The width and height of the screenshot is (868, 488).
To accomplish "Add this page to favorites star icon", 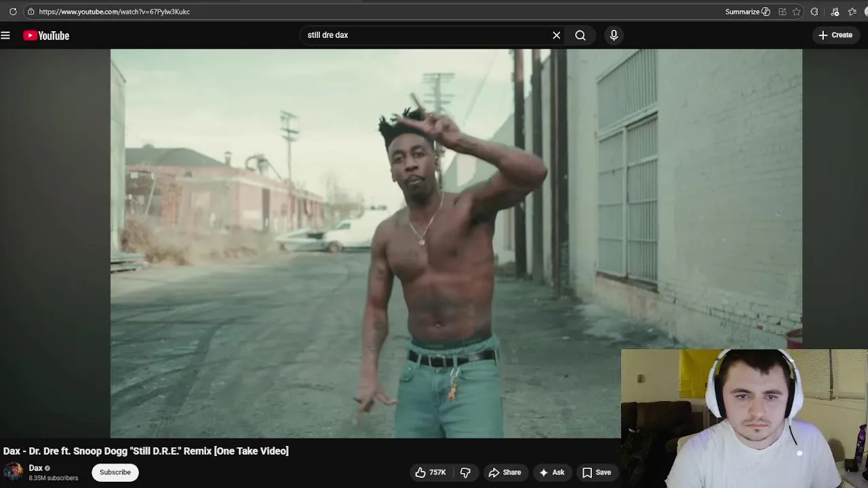I will pyautogui.click(x=797, y=12).
